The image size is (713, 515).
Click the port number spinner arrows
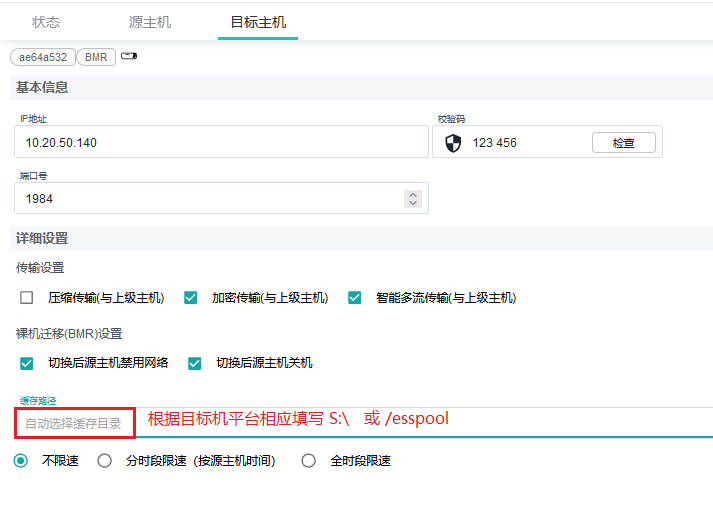click(x=412, y=198)
